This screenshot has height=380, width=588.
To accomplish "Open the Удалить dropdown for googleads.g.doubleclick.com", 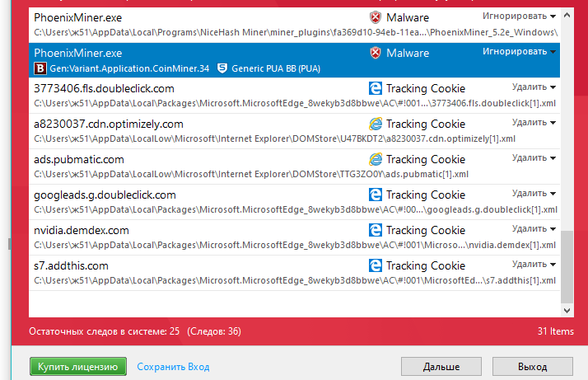I will tap(534, 194).
